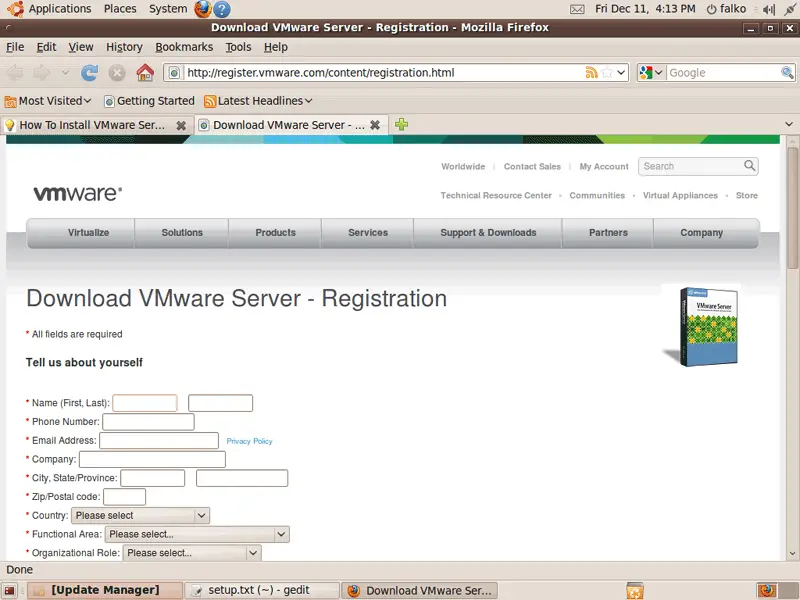This screenshot has width=800, height=600.
Task: Click the VMware site search magnifier
Action: (749, 165)
